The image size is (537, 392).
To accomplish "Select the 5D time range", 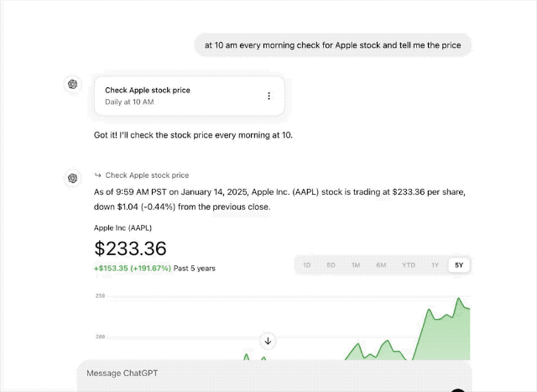I will pos(331,265).
